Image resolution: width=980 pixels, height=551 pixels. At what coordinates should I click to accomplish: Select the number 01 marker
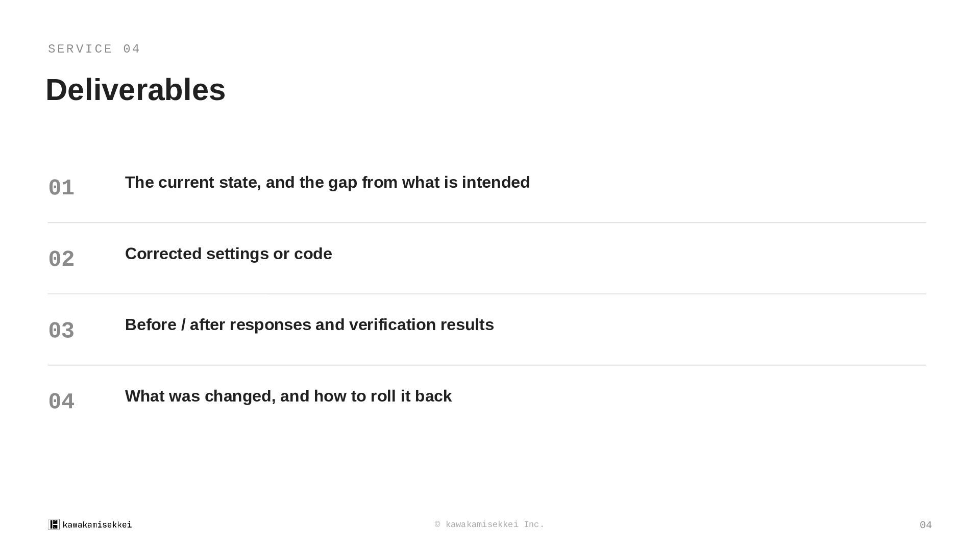pos(61,188)
